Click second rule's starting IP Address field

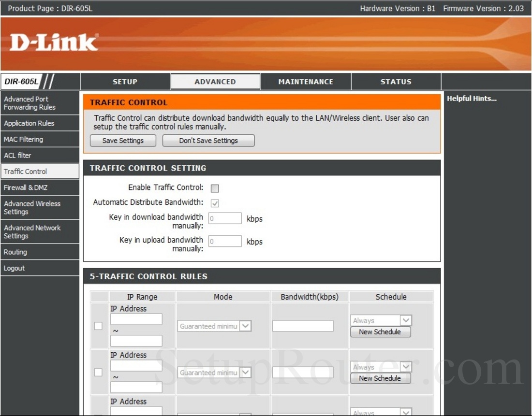tap(136, 365)
